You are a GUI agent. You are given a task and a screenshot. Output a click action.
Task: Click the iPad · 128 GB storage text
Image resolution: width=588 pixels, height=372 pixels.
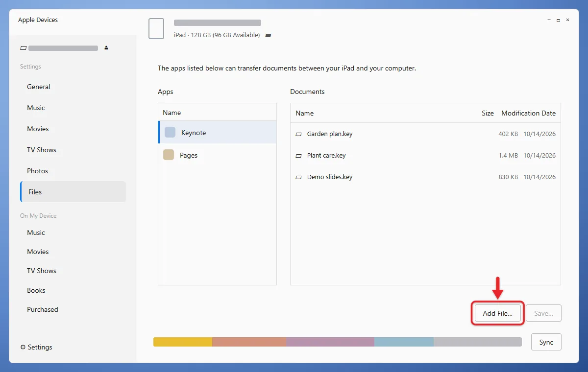click(x=217, y=35)
